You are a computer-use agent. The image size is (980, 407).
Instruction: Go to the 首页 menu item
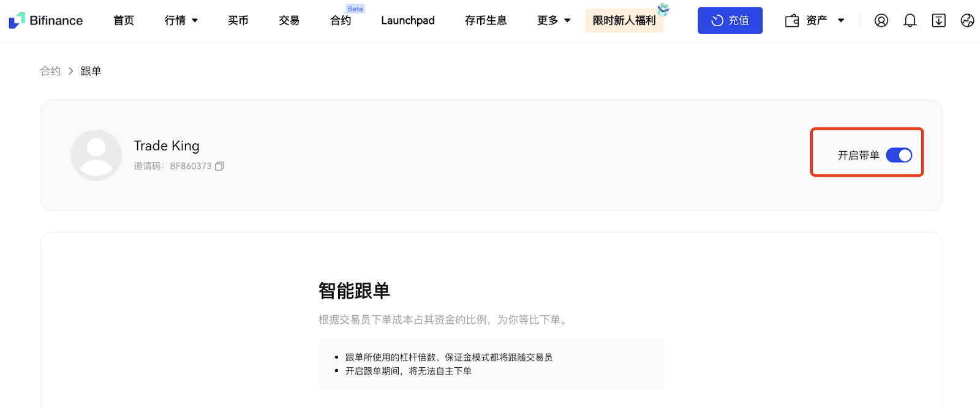124,21
